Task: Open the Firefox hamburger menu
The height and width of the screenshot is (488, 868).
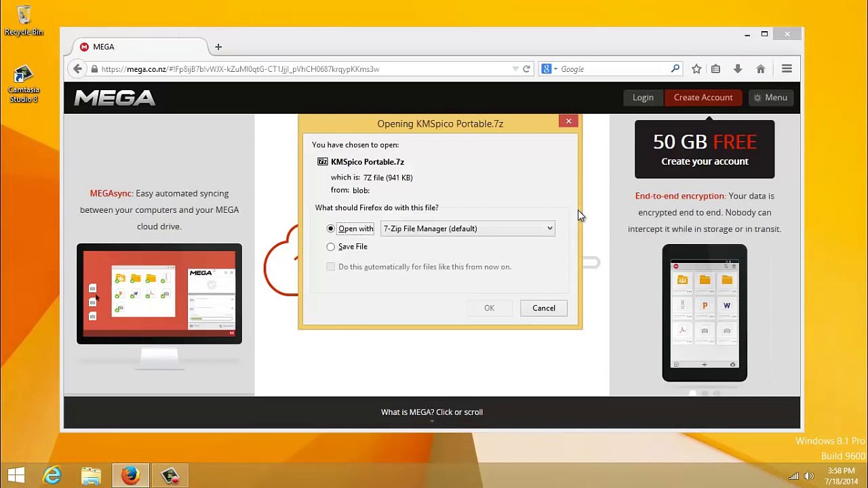Action: point(787,69)
